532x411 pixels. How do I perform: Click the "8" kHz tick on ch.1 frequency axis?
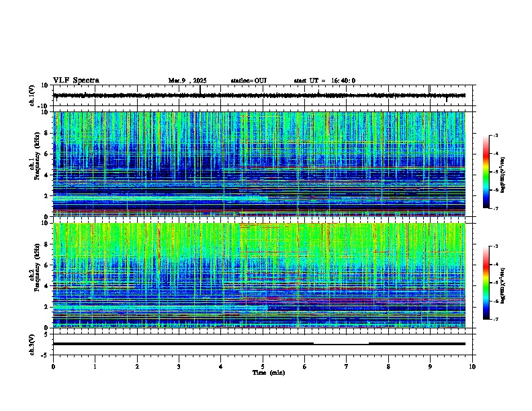pos(47,133)
